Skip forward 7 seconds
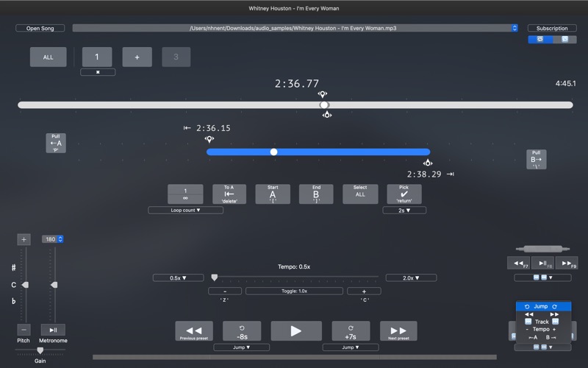This screenshot has width=588, height=368. click(351, 330)
